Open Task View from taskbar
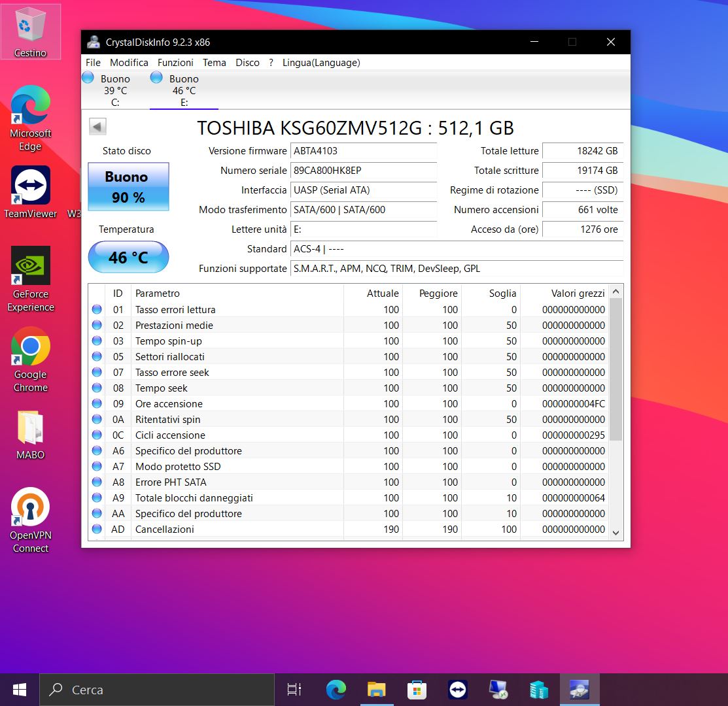The width and height of the screenshot is (728, 706). pyautogui.click(x=294, y=690)
